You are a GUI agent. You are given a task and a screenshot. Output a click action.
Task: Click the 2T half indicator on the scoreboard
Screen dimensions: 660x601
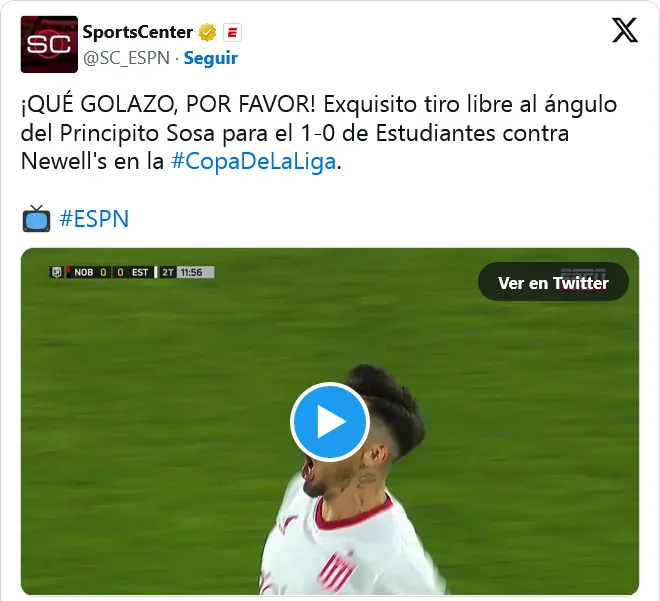(168, 272)
